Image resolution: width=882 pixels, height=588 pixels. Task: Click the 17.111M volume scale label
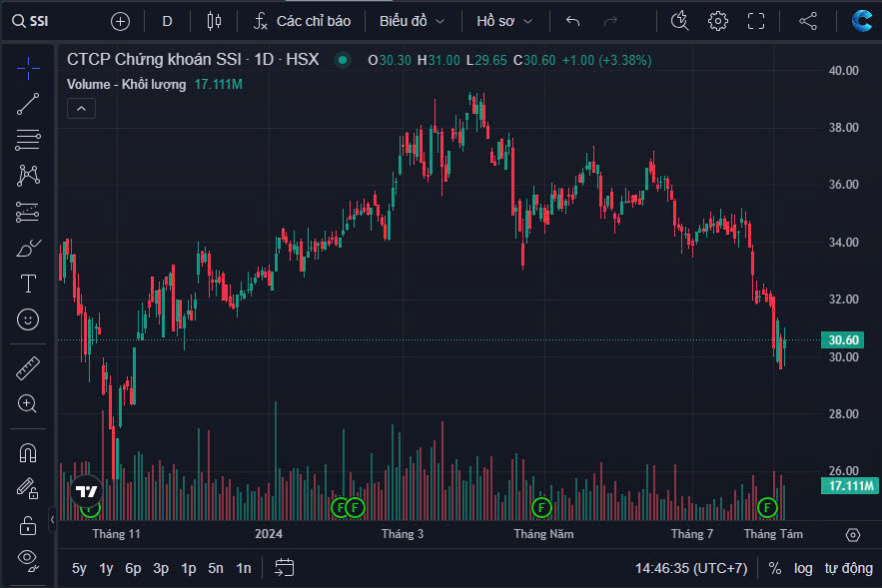point(850,486)
